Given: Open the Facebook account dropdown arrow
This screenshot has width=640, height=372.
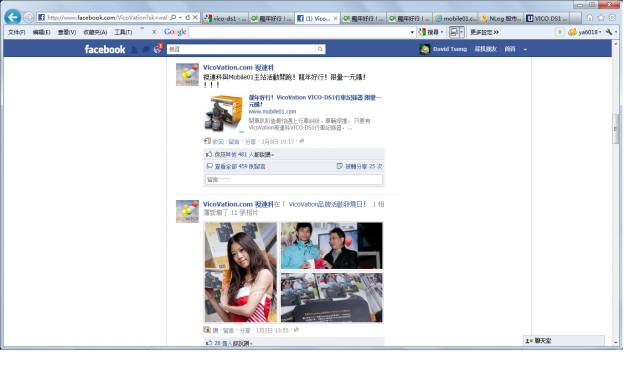Looking at the screenshot, I should (x=525, y=49).
